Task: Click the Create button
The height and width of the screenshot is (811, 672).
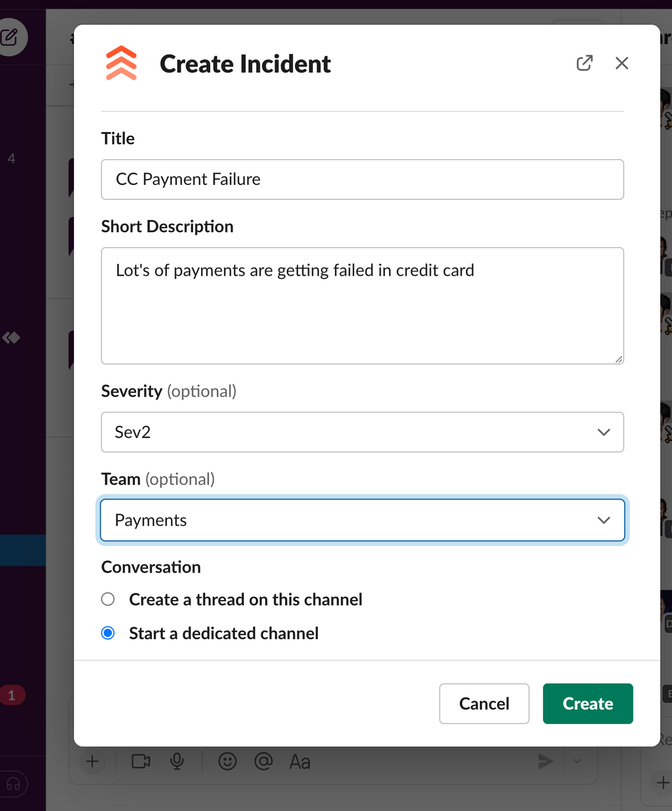Action: coord(587,703)
